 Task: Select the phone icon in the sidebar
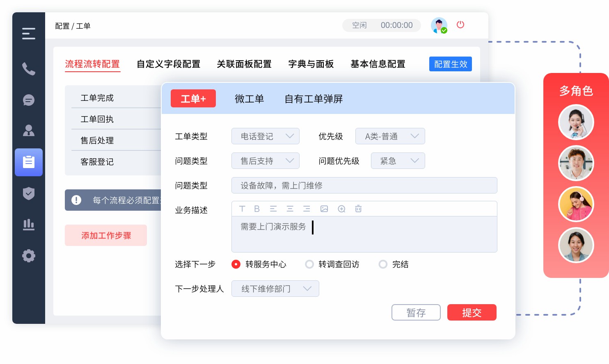29,69
